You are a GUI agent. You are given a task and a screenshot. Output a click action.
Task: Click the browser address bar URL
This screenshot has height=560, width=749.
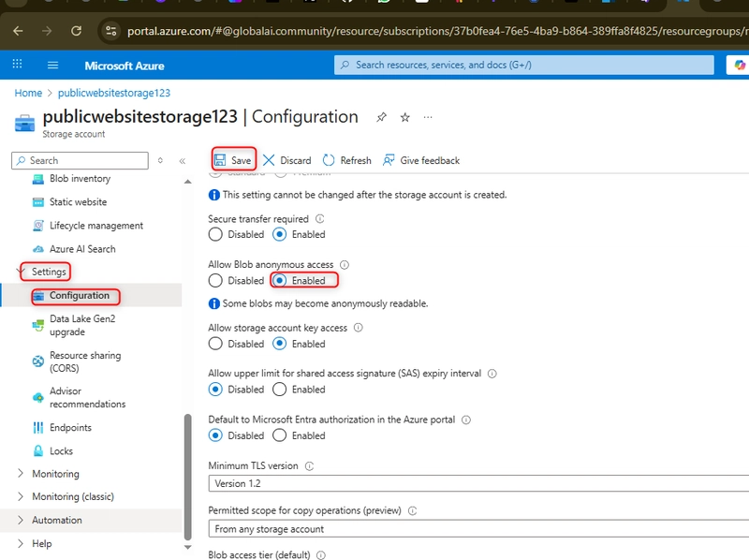tap(436, 32)
